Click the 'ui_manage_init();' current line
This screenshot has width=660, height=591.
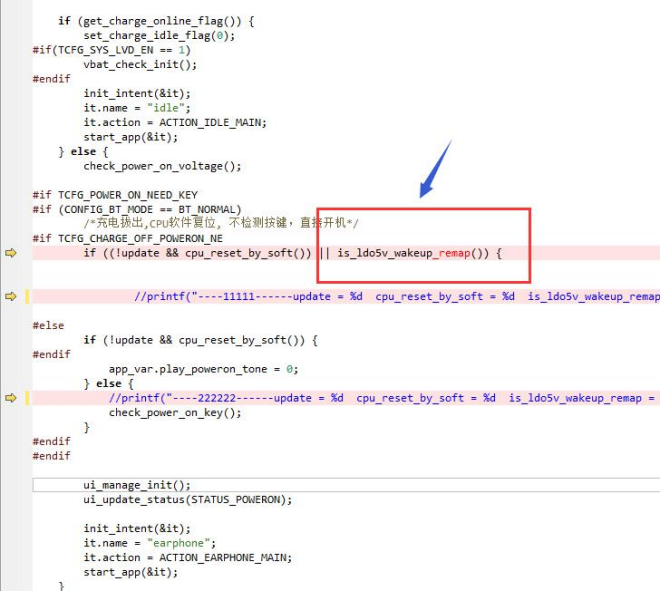137,485
